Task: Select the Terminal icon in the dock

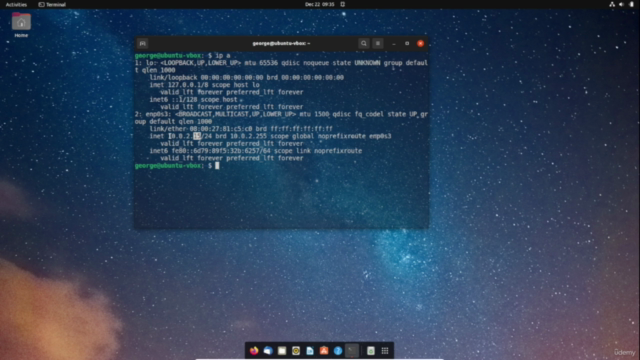Action: (x=352, y=351)
